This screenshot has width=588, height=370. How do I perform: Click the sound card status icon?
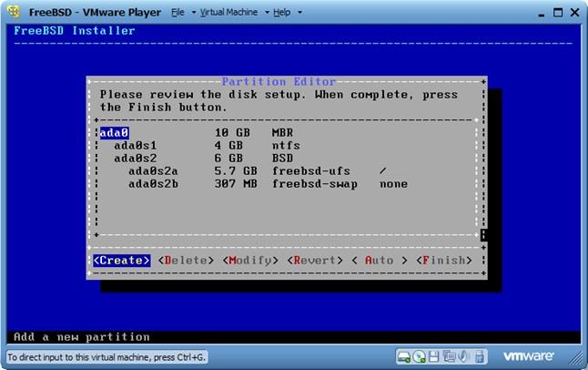pyautogui.click(x=463, y=356)
